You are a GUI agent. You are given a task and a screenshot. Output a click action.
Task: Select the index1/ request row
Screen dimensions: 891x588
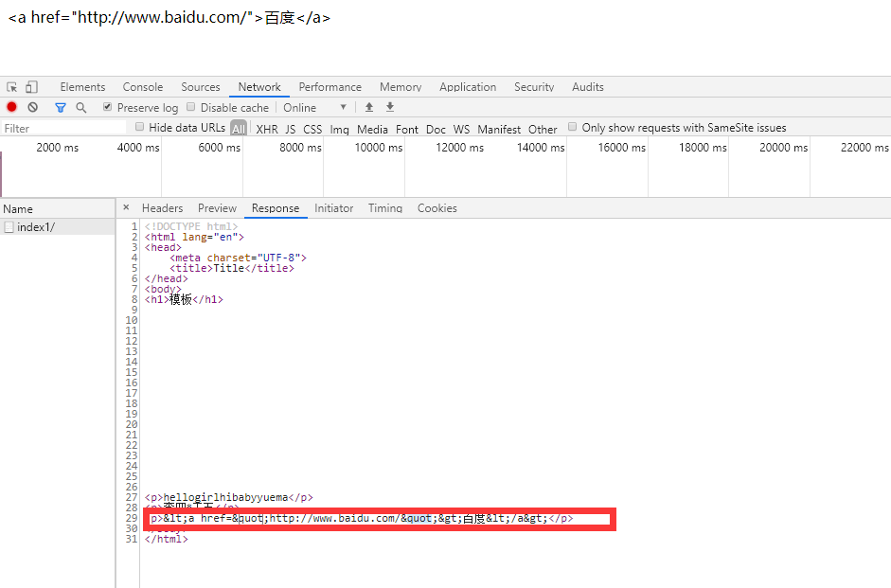click(58, 227)
